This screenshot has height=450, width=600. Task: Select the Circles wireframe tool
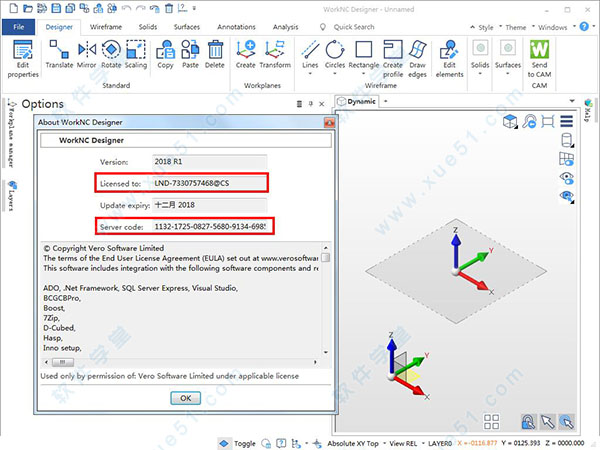coord(335,55)
